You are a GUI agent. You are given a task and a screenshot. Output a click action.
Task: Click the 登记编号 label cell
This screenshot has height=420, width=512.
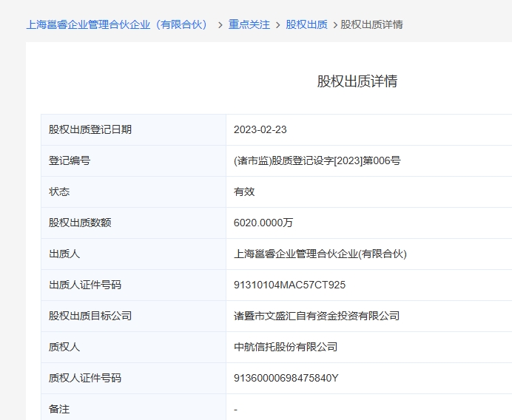(134, 160)
